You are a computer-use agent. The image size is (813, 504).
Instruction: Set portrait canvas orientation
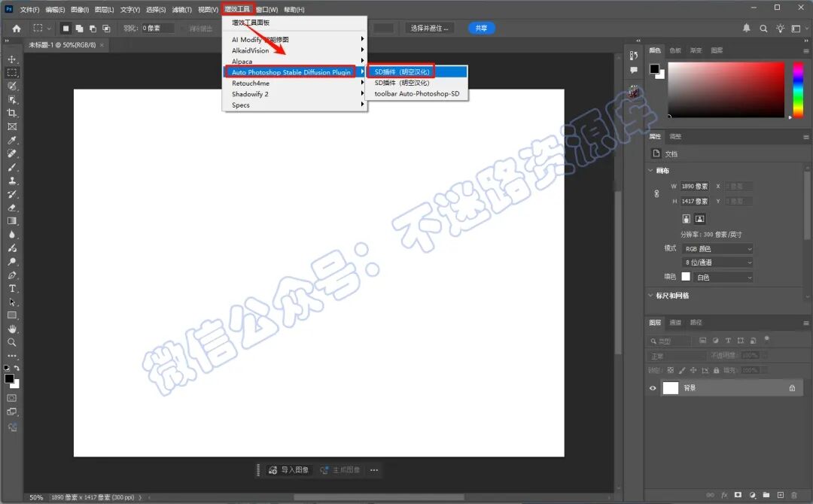click(x=686, y=219)
